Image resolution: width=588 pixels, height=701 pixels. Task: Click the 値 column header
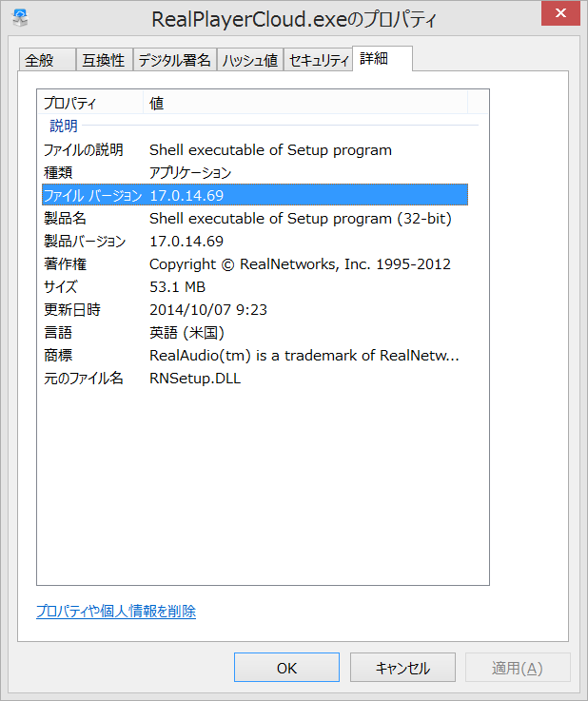(305, 104)
